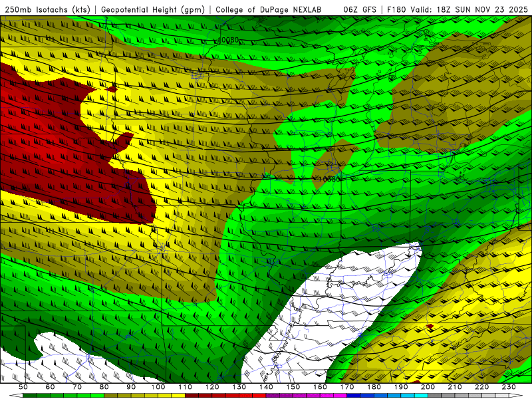Click the 170 value on the color scale
This screenshot has height=399, width=532.
click(347, 387)
